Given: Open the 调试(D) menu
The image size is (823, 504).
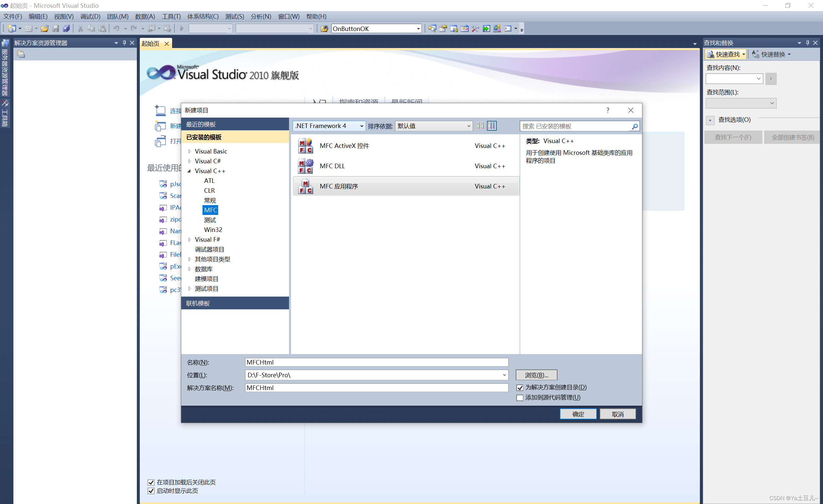Looking at the screenshot, I should [90, 16].
